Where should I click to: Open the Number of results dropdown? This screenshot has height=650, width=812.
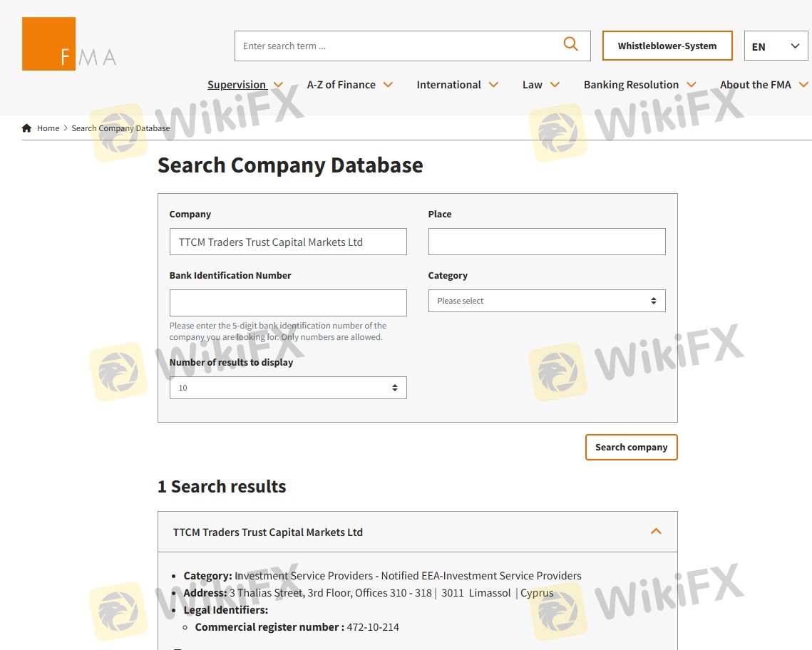tap(288, 388)
